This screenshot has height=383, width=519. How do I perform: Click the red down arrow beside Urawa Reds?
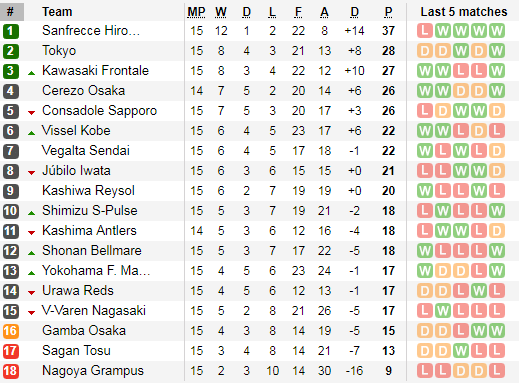(31, 293)
